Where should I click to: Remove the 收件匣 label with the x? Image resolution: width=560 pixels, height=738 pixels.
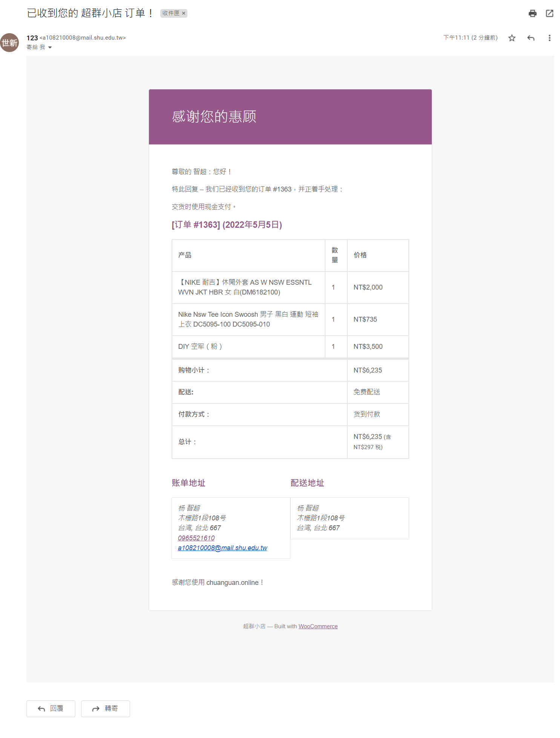tap(184, 14)
